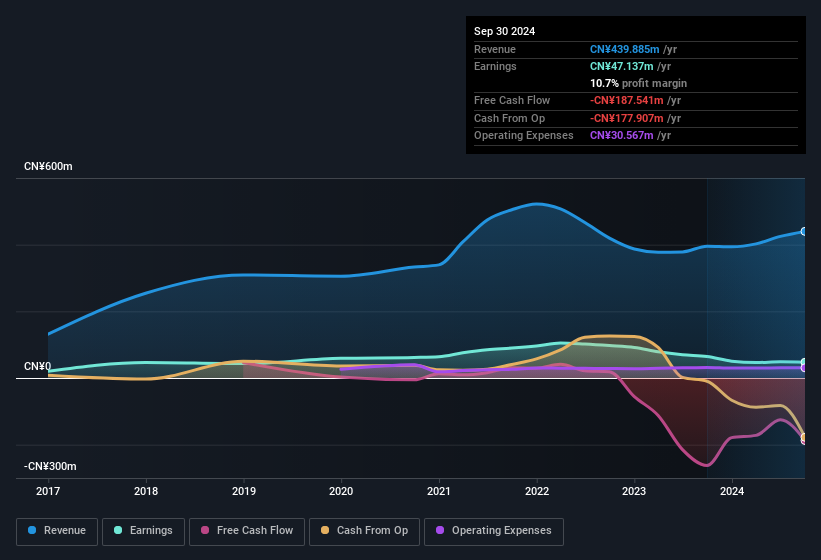Click the Operating Expenses label in tooltip
Image resolution: width=821 pixels, height=560 pixels.
tap(524, 136)
